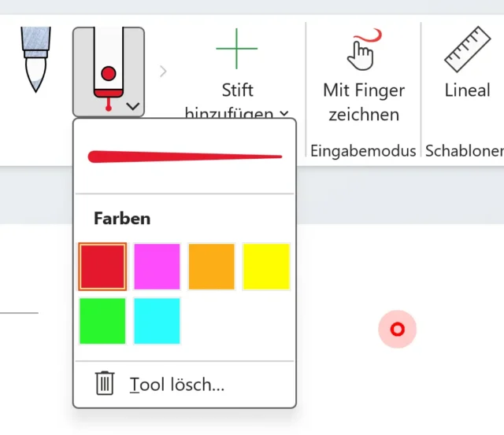Pick the magenta color swatch
Image resolution: width=504 pixels, height=435 pixels.
[x=157, y=267]
